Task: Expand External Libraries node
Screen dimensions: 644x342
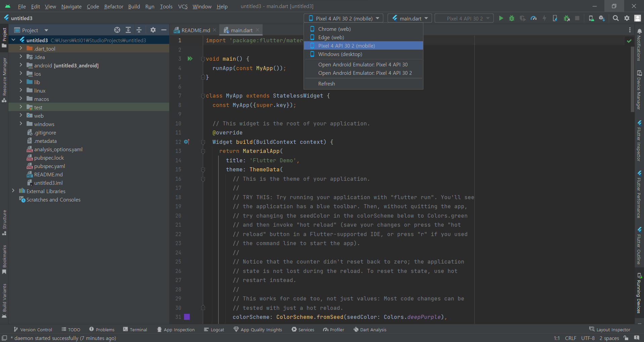Action: click(13, 191)
